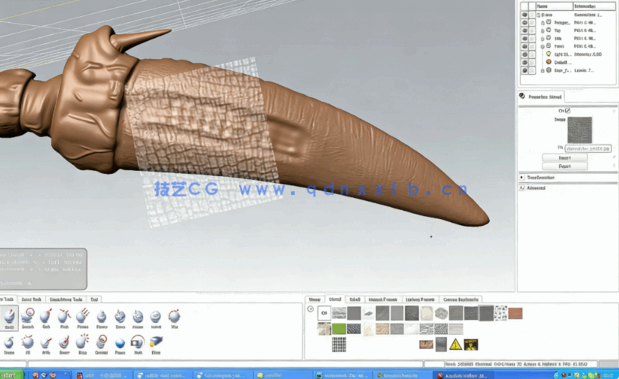Click the sculpt layer icon in Object List
This screenshot has width=619, height=379.
548,70
